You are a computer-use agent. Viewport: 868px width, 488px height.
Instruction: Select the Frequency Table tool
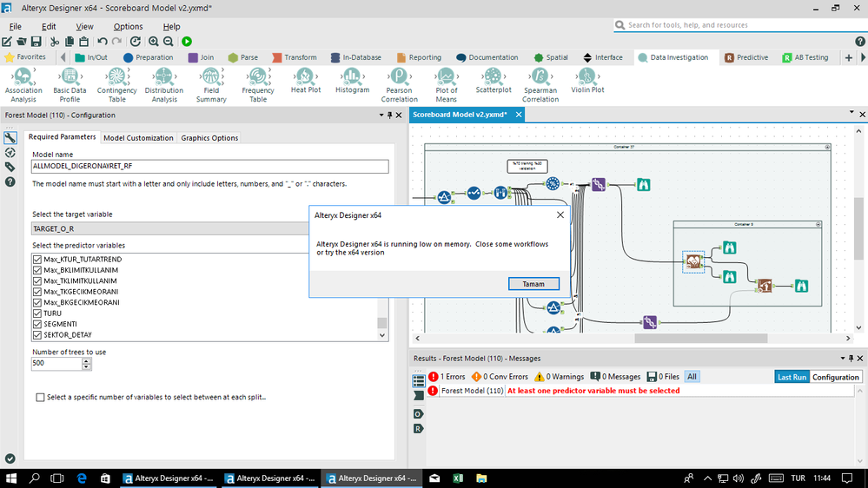(x=258, y=85)
